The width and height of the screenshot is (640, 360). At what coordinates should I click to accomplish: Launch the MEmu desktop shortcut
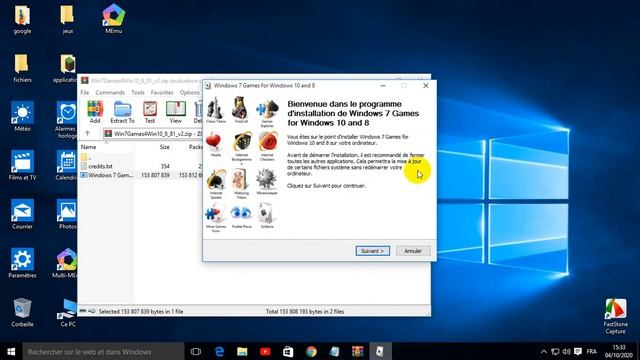113,19
